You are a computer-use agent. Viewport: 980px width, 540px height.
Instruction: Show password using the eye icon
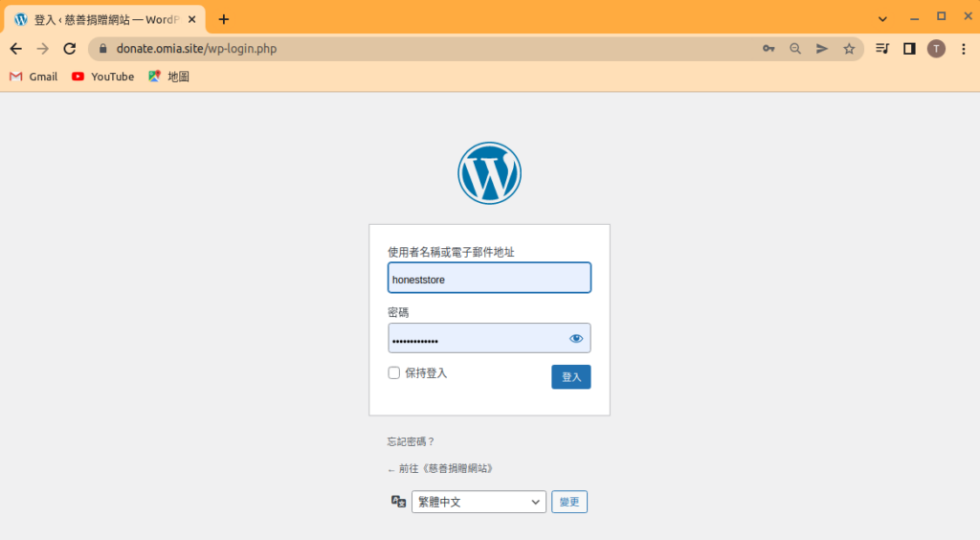[x=576, y=338]
